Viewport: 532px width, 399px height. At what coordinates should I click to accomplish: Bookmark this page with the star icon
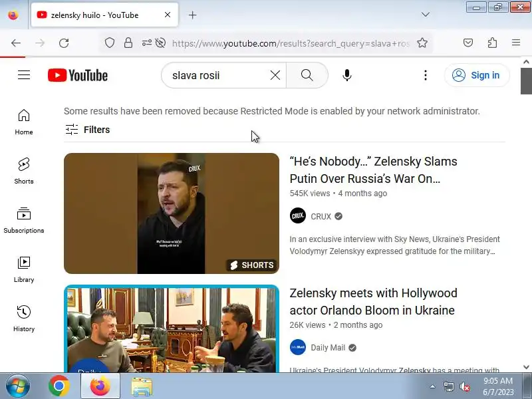[422, 43]
